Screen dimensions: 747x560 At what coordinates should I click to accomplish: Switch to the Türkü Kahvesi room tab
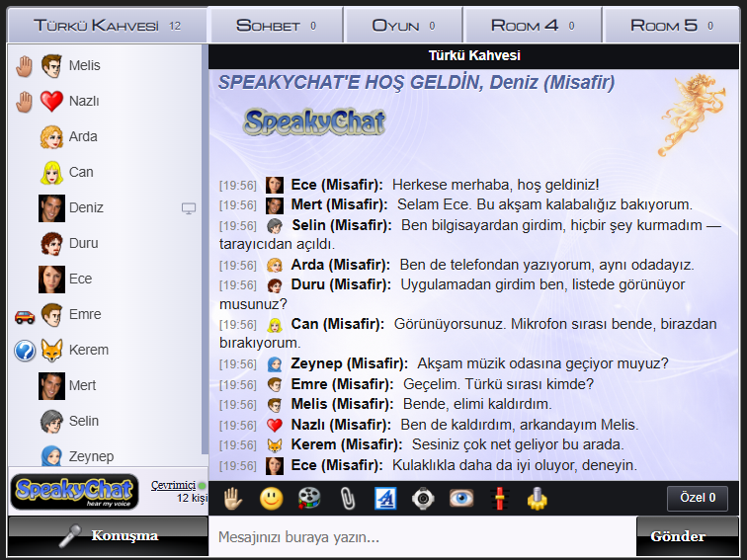pos(108,26)
